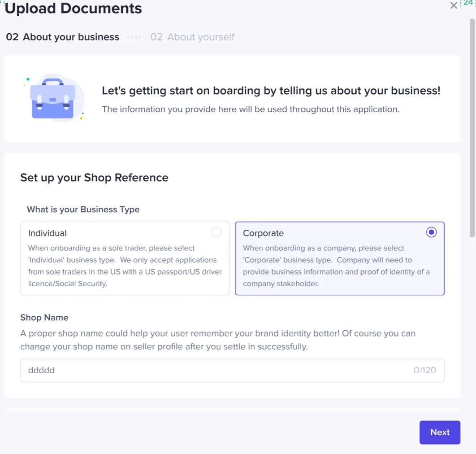The image size is (476, 454).
Task: Select the Corporate radio button
Action: (x=431, y=232)
